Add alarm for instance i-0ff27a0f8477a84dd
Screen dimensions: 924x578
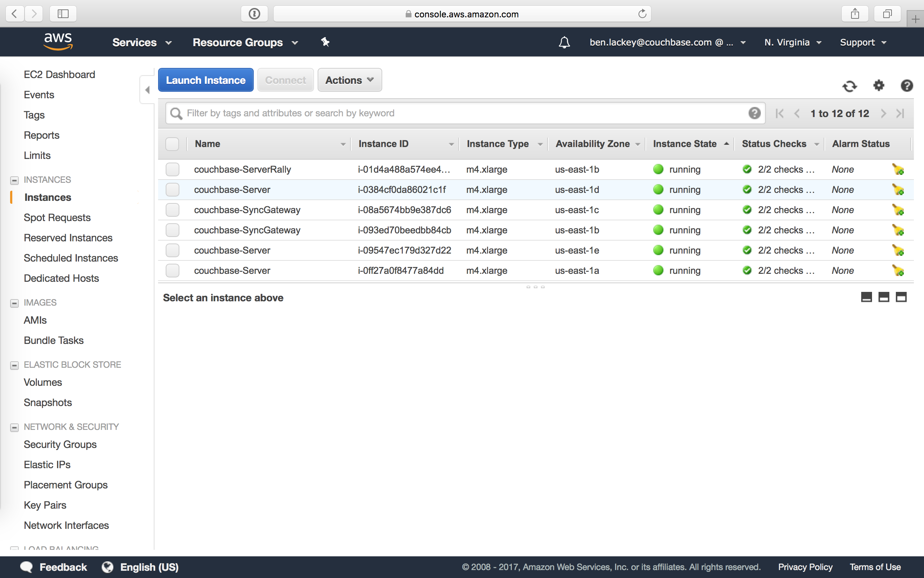[x=898, y=271]
